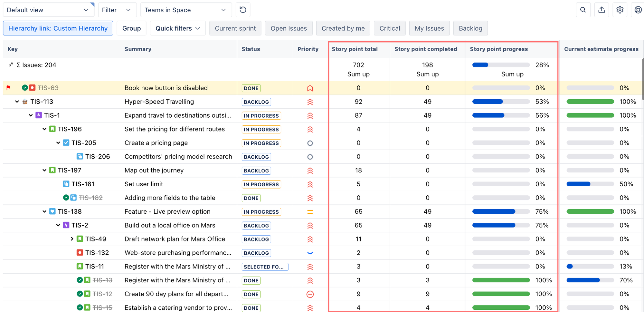Image resolution: width=644 pixels, height=312 pixels.
Task: Click the refresh reload icon
Action: [x=243, y=10]
